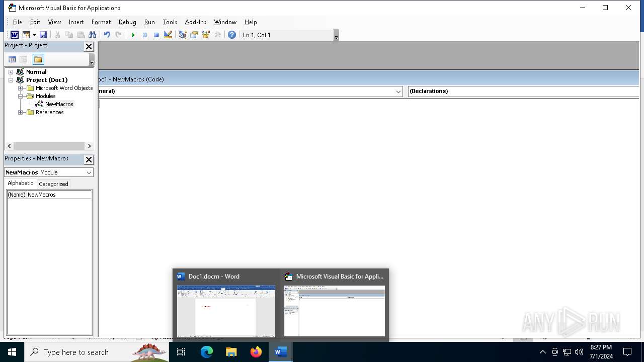Switch to the Alphabetic properties tab
Screen dimensions: 644x362
point(20,184)
